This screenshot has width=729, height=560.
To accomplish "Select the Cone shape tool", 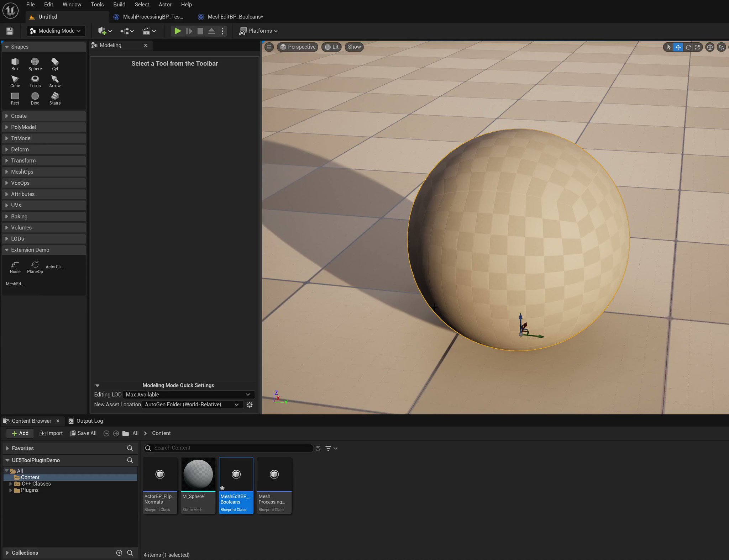I will 15,79.
